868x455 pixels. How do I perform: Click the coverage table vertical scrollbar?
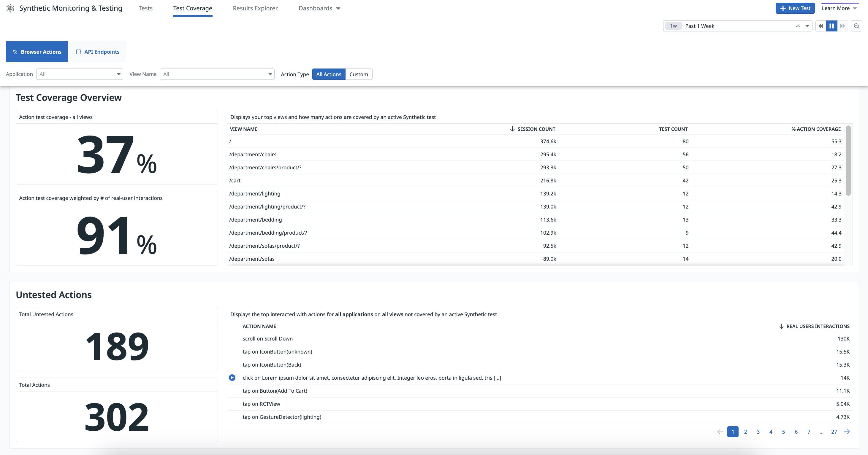848,160
